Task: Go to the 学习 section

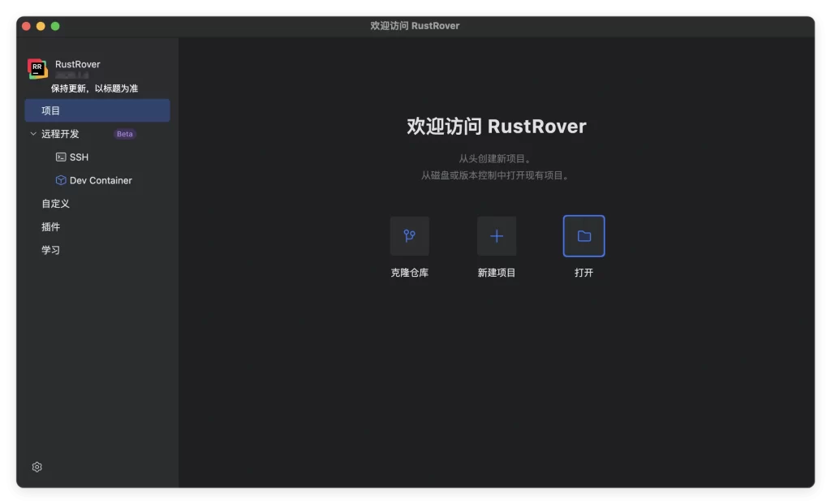Action: click(x=51, y=250)
